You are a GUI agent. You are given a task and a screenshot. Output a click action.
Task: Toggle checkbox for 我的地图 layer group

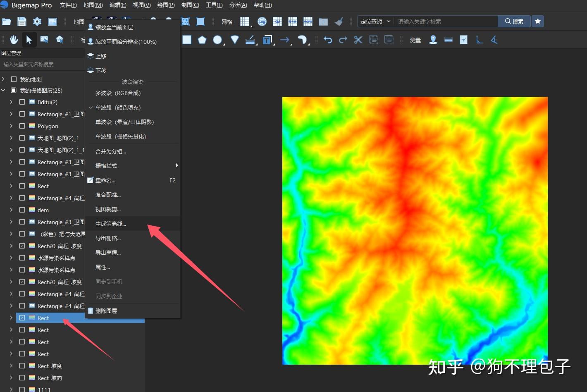click(x=14, y=79)
